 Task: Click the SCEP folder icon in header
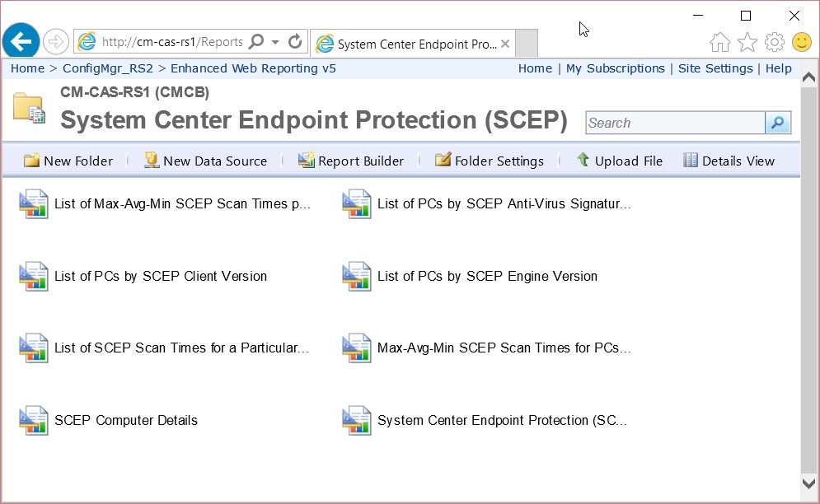pos(29,108)
